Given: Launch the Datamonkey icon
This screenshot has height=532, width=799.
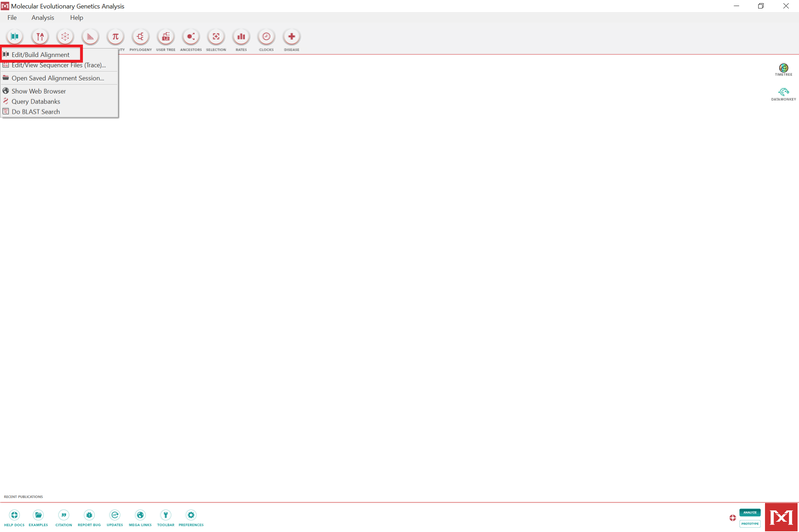Looking at the screenshot, I should point(783,92).
